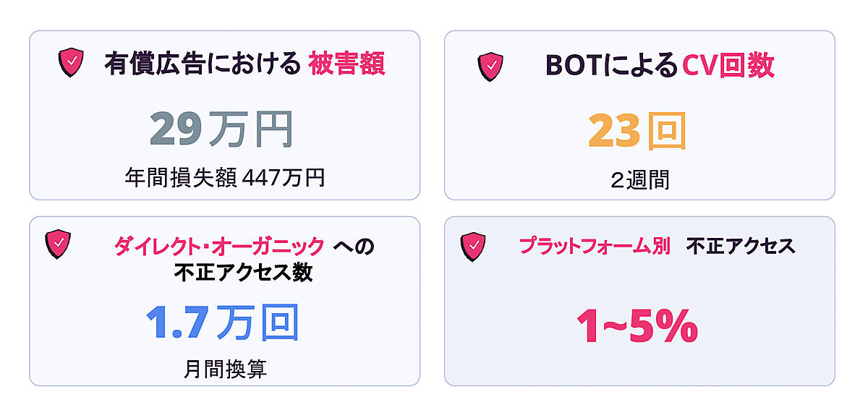This screenshot has height=418, width=868.
Task: Click the blue 1.7万回 figure
Action: 222,323
